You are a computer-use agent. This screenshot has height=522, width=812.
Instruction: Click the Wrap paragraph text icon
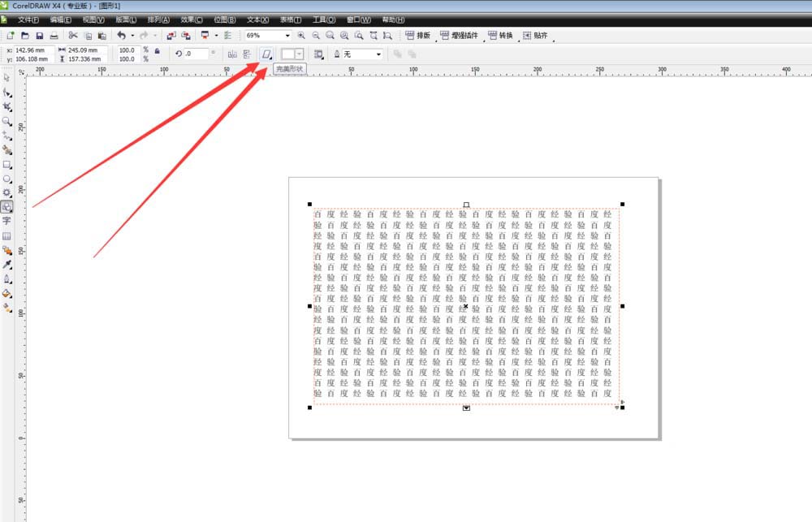(319, 54)
